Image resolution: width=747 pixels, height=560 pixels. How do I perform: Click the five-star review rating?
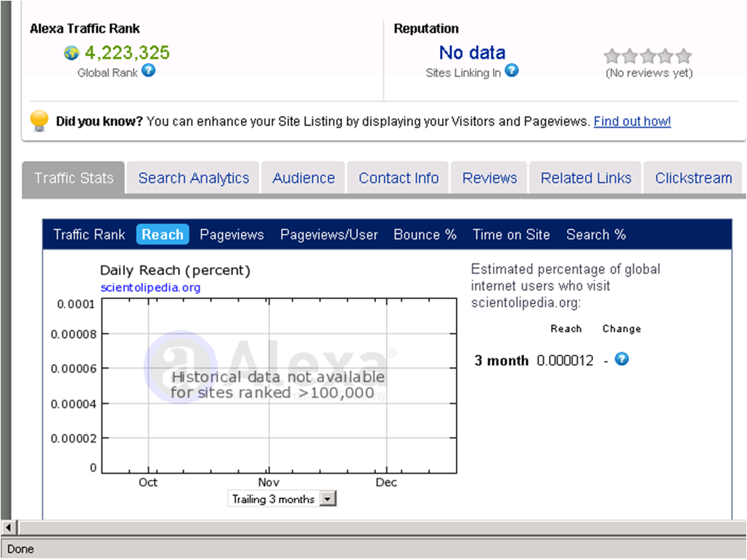[648, 56]
